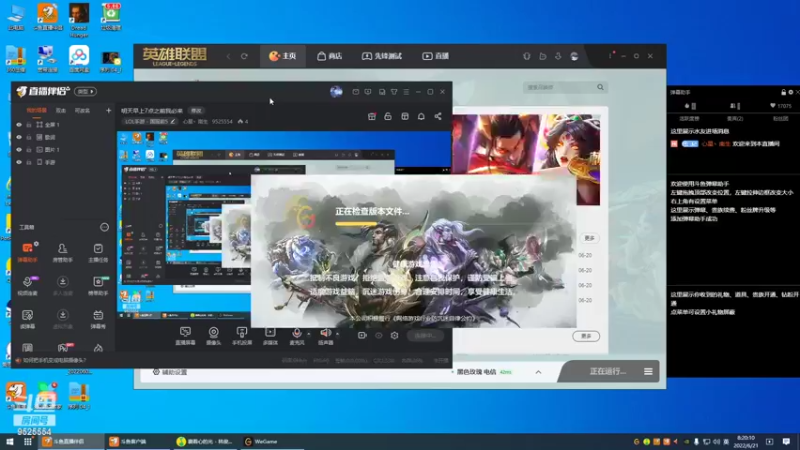Open the 房管助手 tool icon
Viewport: 800px width, 450px height.
[62, 252]
